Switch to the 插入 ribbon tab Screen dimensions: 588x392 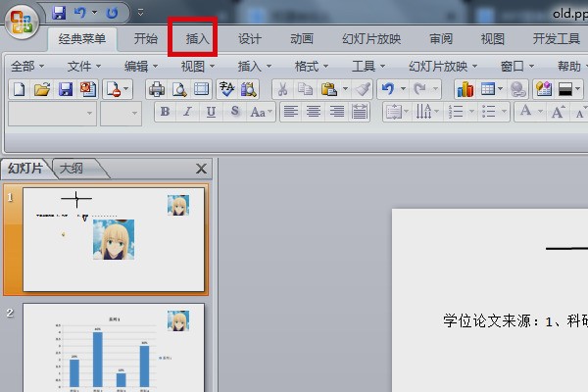pos(198,39)
